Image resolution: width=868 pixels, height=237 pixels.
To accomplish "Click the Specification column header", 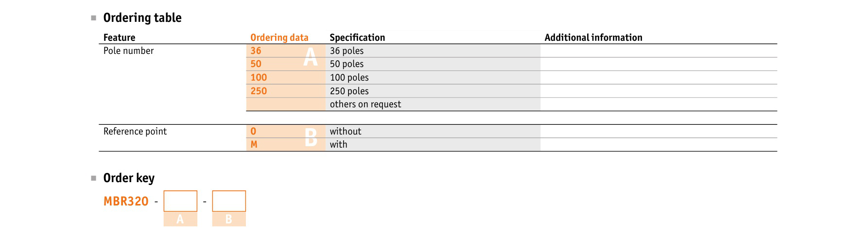I will pos(357,37).
